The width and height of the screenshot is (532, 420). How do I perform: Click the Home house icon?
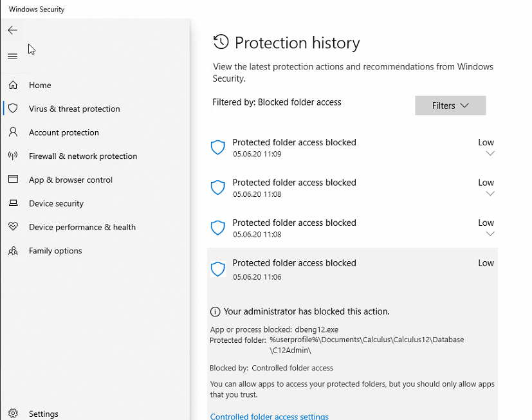13,85
